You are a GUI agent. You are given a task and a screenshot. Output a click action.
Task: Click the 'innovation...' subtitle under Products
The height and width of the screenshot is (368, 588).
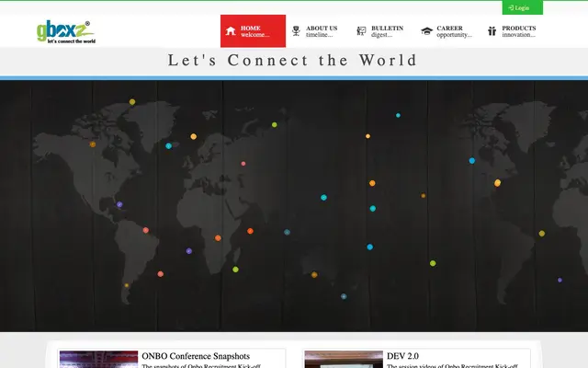pos(518,35)
